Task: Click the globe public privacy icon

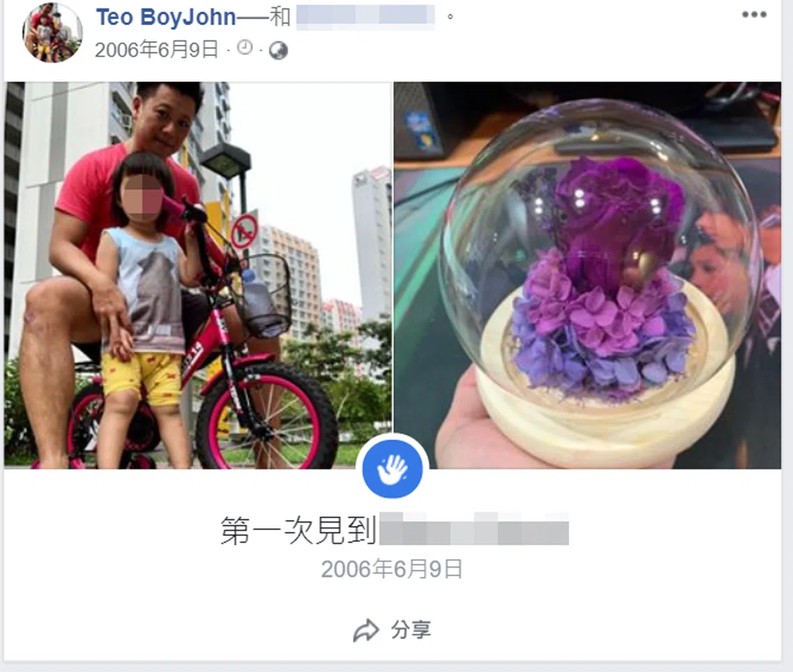Action: [278, 50]
